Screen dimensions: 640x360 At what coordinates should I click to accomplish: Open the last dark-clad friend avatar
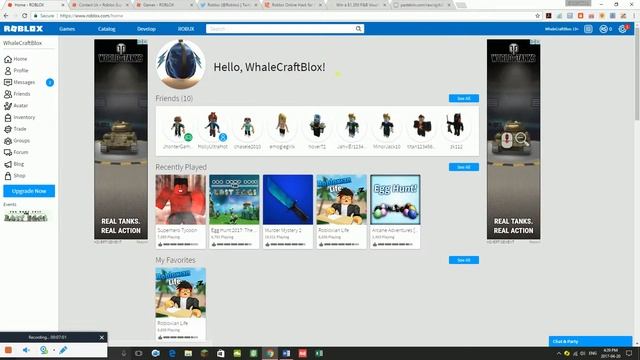click(456, 126)
